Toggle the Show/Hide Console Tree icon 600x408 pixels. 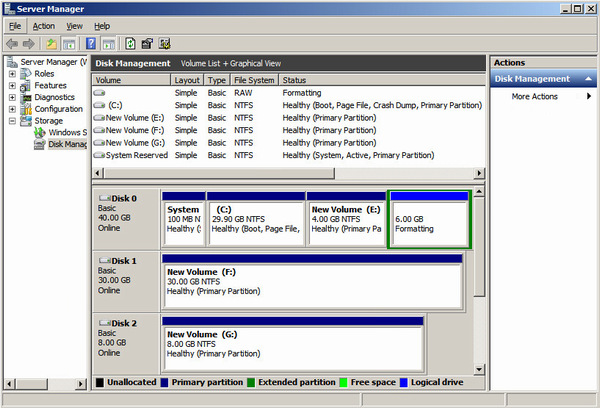(x=69, y=44)
